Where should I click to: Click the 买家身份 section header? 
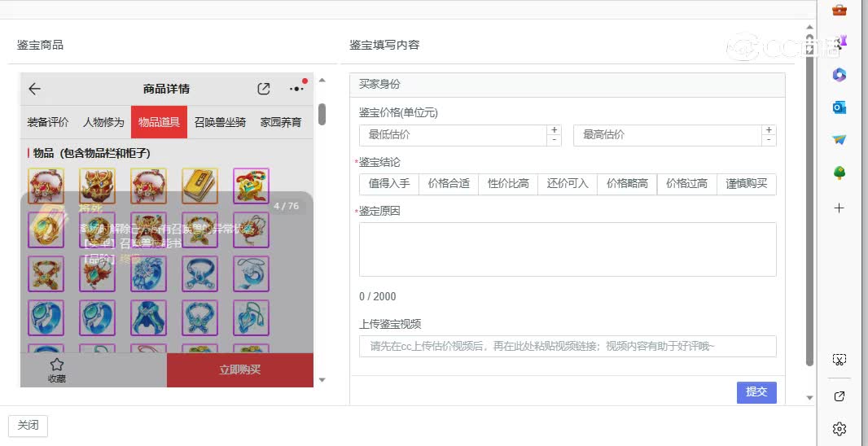click(x=568, y=85)
